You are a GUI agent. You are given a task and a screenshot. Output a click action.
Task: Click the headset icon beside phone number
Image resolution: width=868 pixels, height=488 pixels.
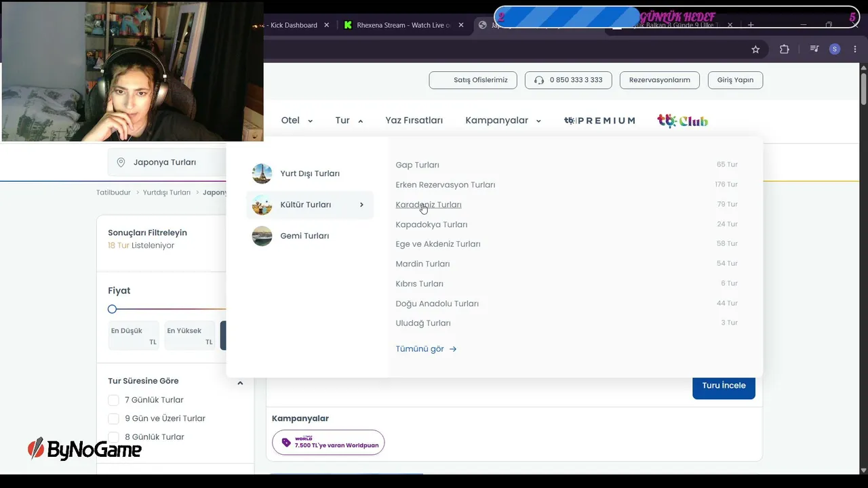[x=539, y=80]
